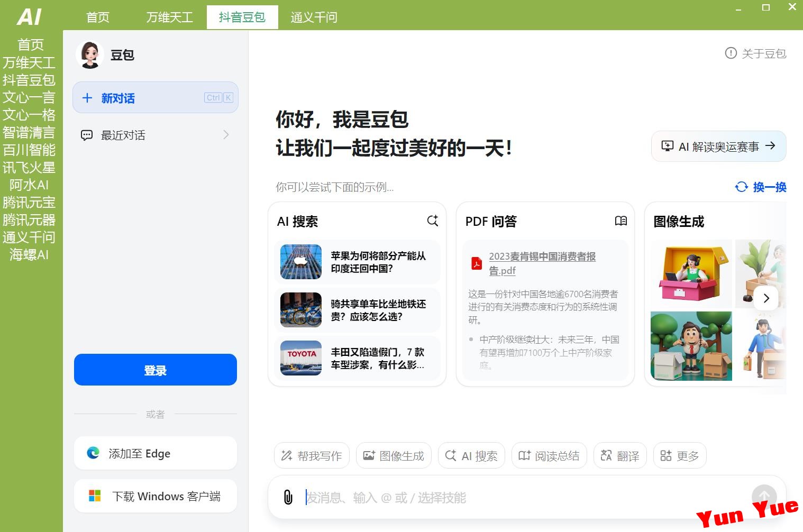Image resolution: width=803 pixels, height=532 pixels.
Task: Open 阿水AI in the left sidebar
Action: 29,185
